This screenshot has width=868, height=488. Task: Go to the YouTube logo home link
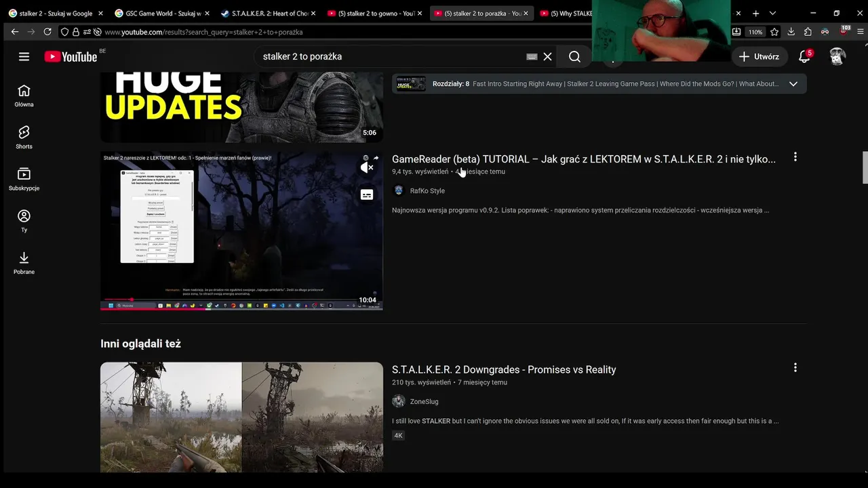(71, 56)
